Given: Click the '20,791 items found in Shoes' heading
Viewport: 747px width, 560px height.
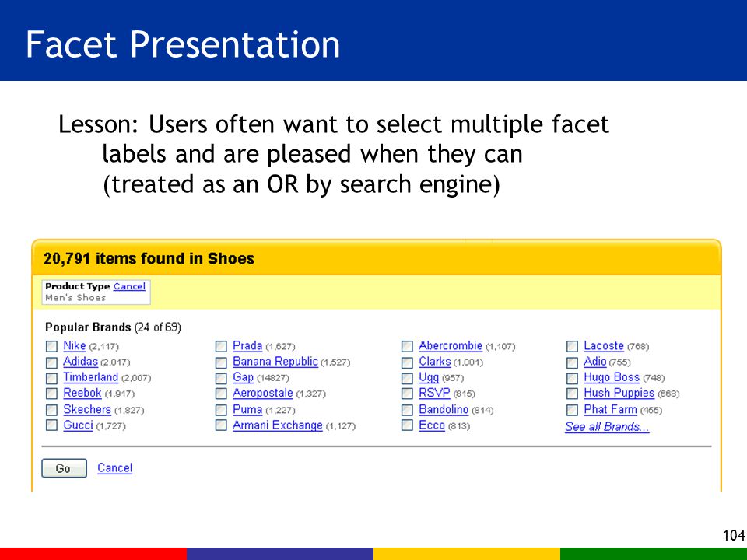Looking at the screenshot, I should coord(149,258).
